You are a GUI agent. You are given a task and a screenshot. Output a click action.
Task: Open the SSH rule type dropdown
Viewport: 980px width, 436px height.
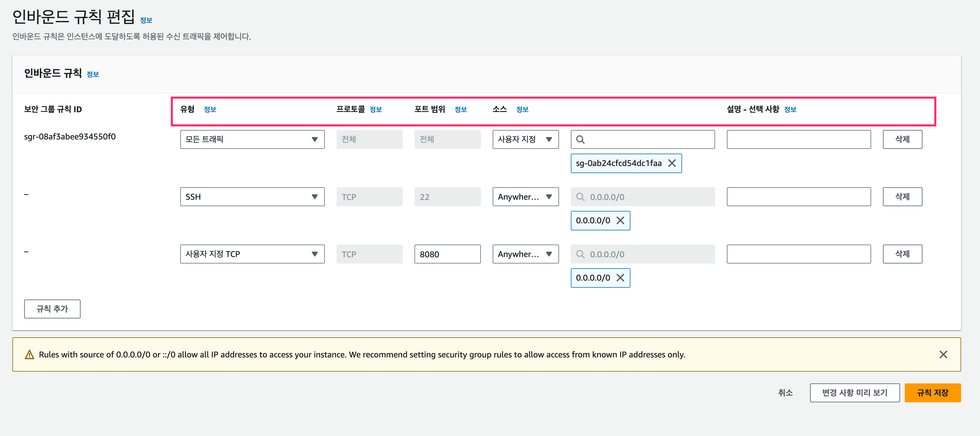(x=252, y=197)
